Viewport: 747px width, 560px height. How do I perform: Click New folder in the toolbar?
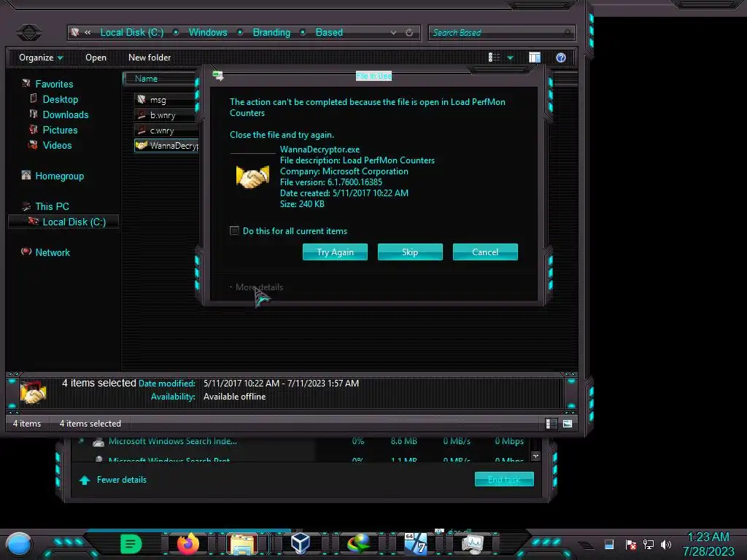coord(149,58)
